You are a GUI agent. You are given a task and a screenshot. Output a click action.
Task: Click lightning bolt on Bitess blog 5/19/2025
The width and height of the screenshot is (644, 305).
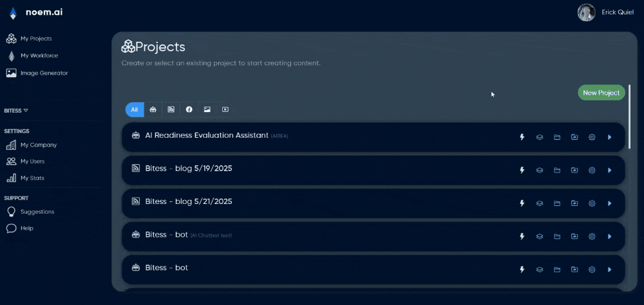coord(522,170)
